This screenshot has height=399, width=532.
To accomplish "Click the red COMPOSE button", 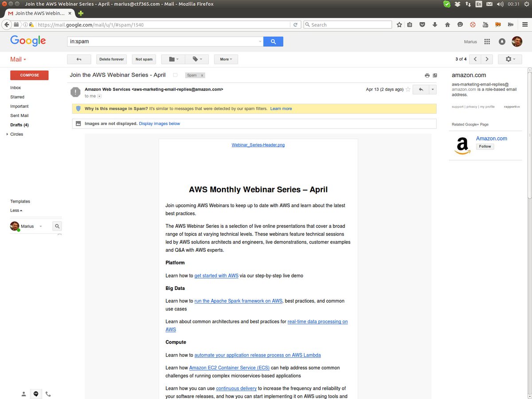I will 29,75.
